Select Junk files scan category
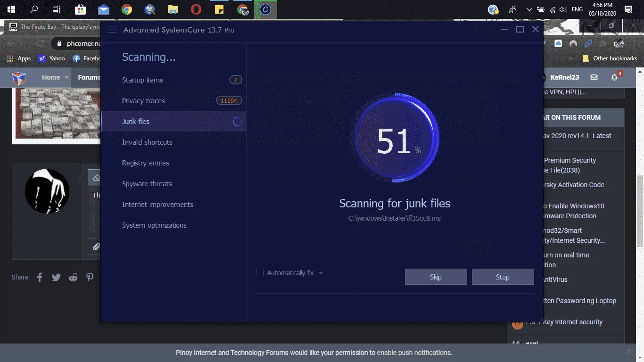Screen dimensions: 644x362 pyautogui.click(x=173, y=122)
